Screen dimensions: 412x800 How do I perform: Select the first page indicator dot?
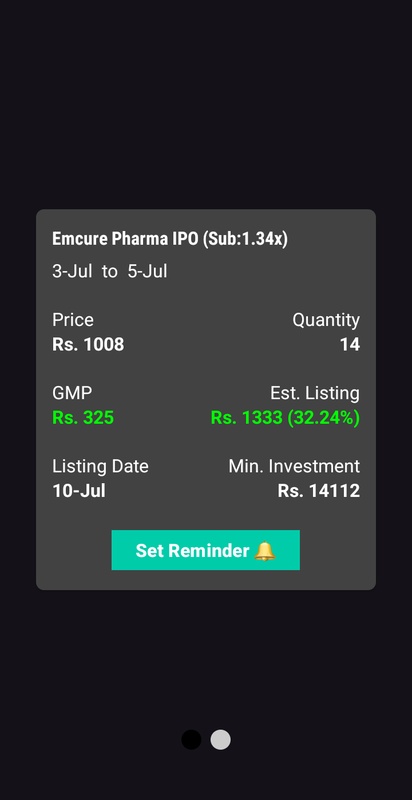tap(191, 739)
